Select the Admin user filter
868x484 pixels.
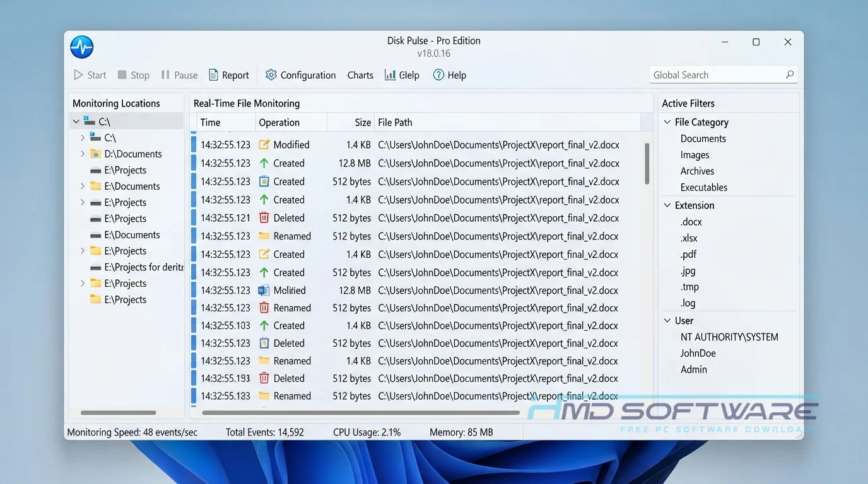(x=693, y=370)
